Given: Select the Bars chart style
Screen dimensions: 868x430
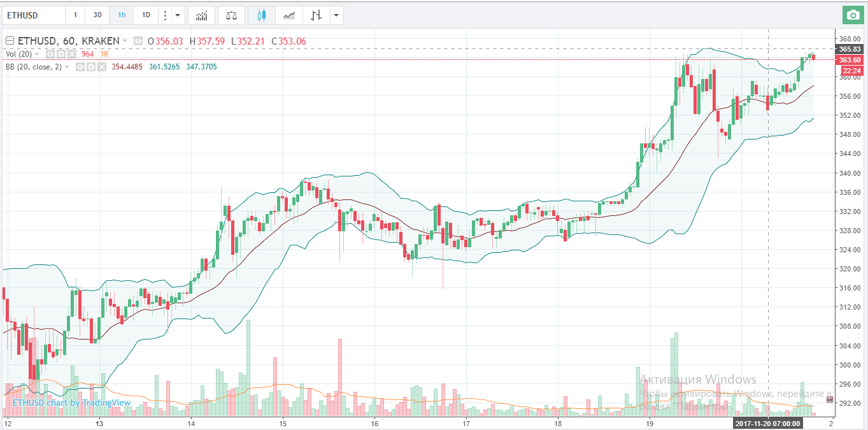Looking at the screenshot, I should [315, 15].
